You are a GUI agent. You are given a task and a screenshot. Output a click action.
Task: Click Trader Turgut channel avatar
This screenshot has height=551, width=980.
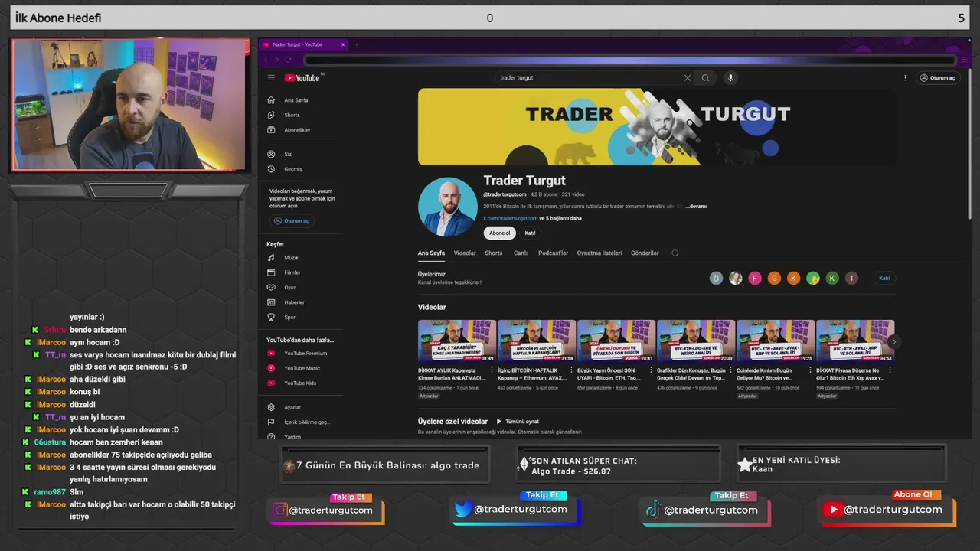click(448, 207)
